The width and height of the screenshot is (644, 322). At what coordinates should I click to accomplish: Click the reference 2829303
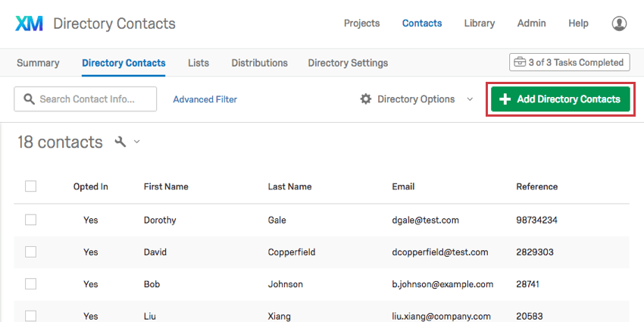pos(535,252)
